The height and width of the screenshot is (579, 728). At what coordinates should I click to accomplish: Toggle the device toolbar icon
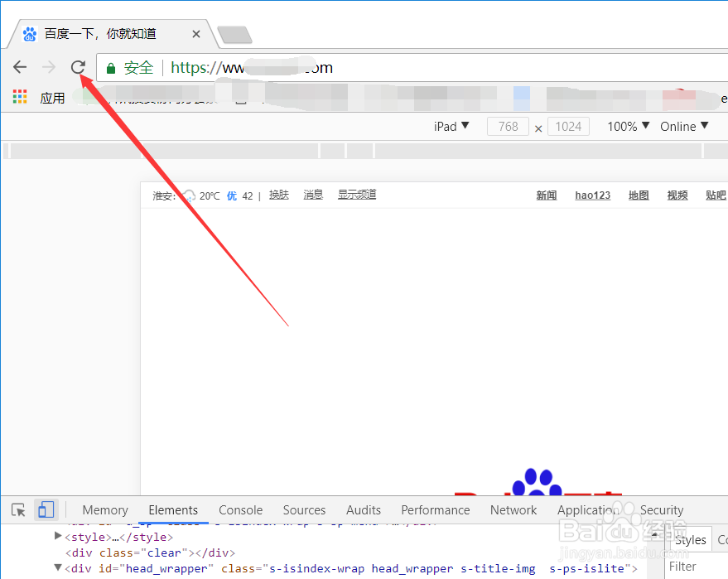pyautogui.click(x=46, y=509)
